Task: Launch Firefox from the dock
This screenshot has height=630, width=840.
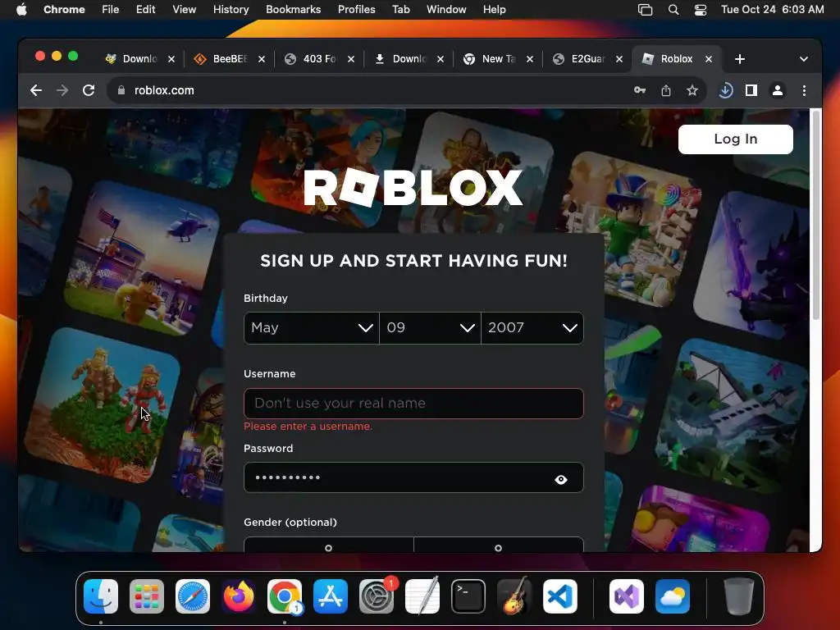Action: 239,596
